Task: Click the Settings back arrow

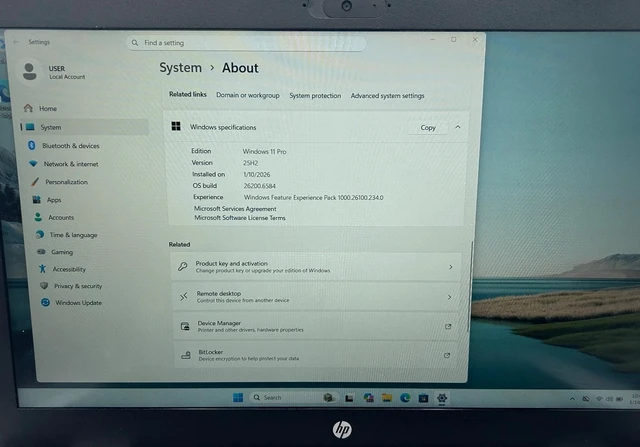Action: (16, 42)
